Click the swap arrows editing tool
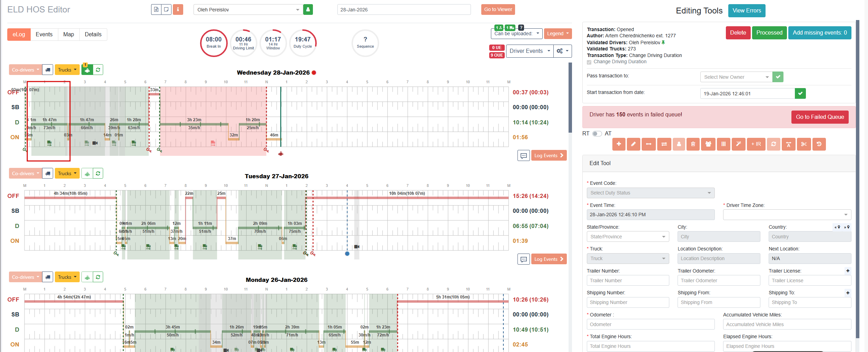This screenshot has width=868, height=352. (x=664, y=144)
